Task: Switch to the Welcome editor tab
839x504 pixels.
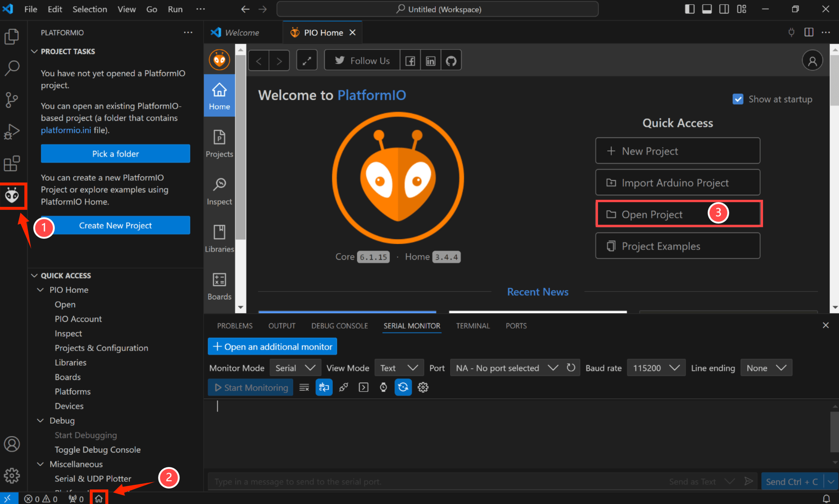Action: [x=243, y=33]
